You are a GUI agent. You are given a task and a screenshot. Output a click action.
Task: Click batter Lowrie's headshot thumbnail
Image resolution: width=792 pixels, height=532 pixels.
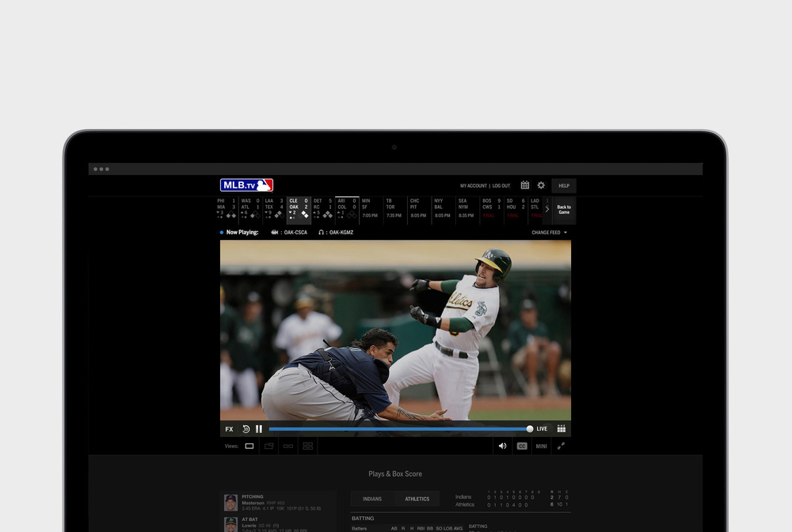coord(230,524)
